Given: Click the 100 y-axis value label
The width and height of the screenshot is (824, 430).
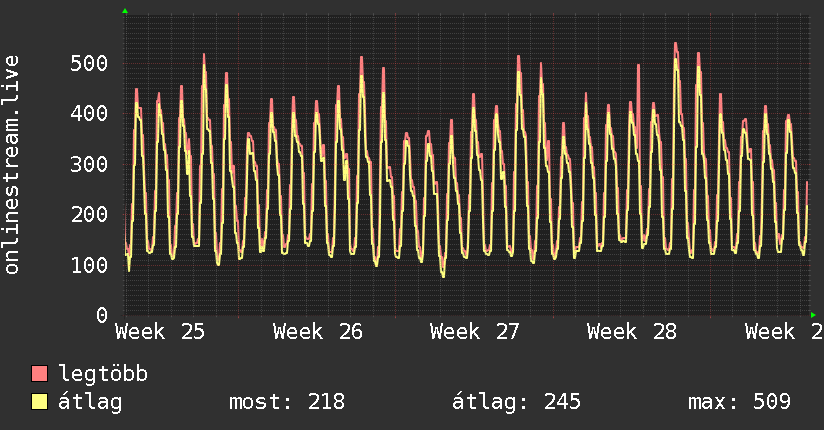Looking at the screenshot, I should [89, 265].
